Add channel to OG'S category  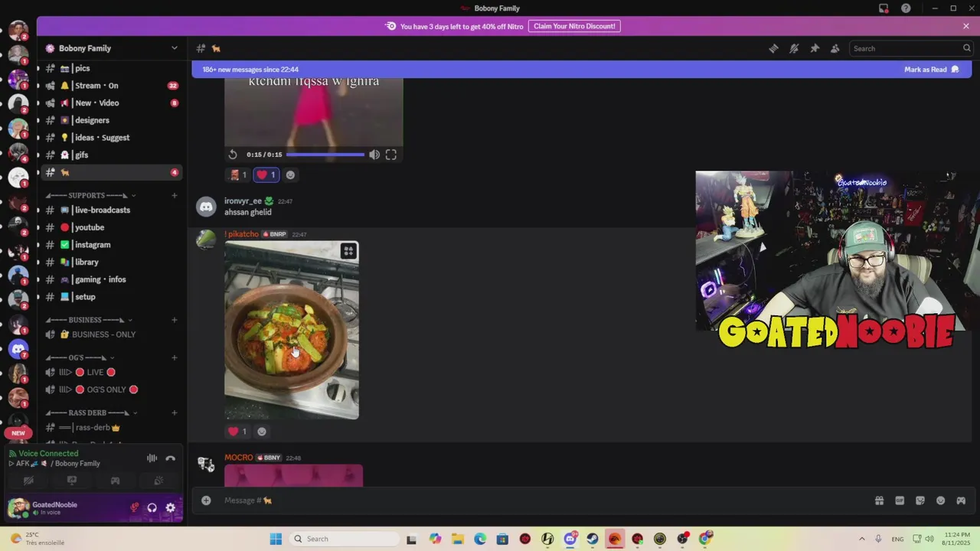175,357
